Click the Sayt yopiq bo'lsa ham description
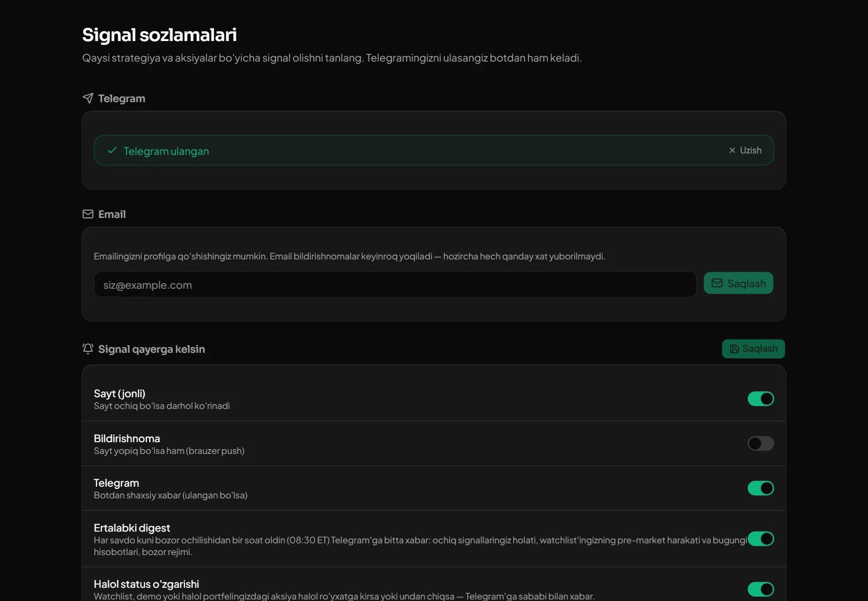This screenshot has width=868, height=601. tap(169, 451)
